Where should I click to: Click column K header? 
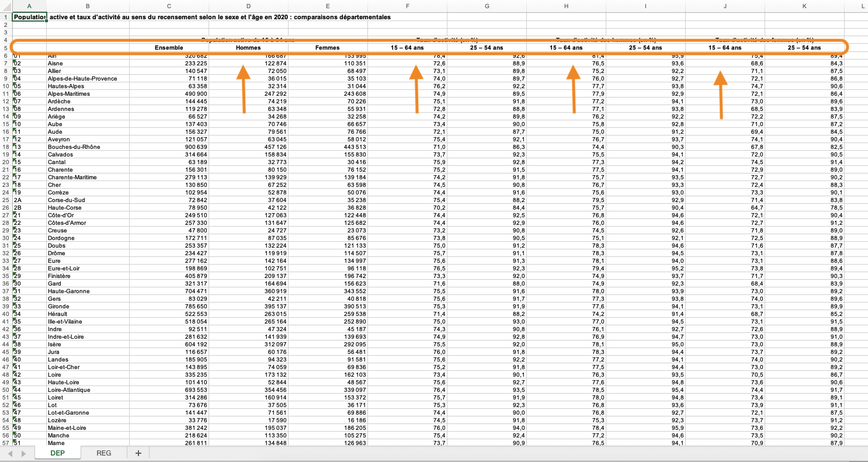[804, 6]
